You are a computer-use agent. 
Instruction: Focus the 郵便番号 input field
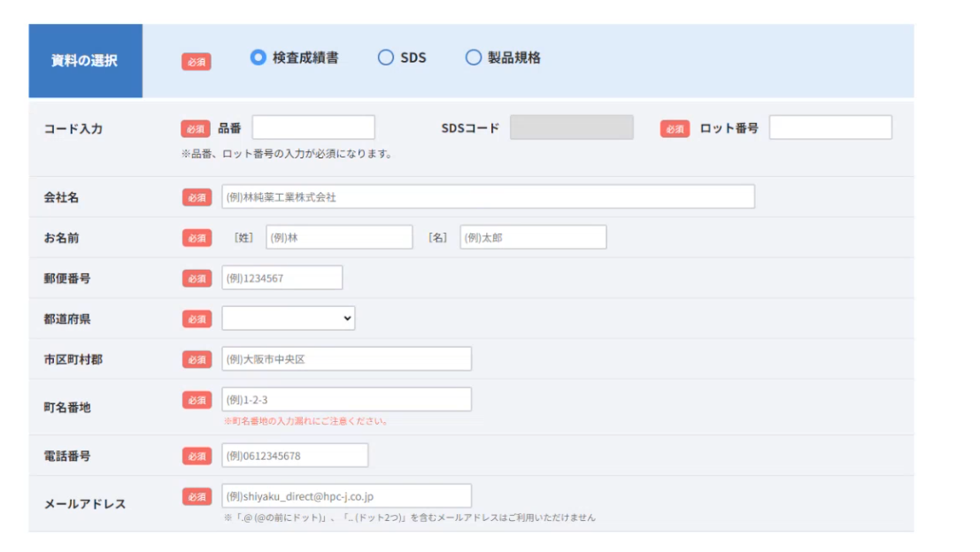(282, 278)
